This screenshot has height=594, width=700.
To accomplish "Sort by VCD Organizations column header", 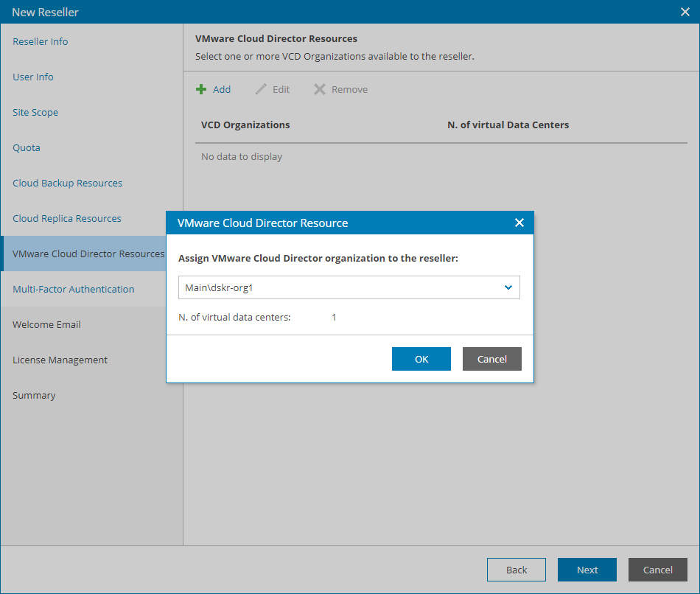I will tap(245, 125).
